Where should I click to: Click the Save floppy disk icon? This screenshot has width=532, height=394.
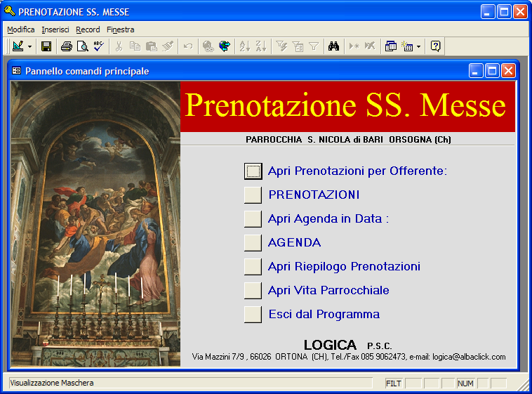(x=46, y=46)
